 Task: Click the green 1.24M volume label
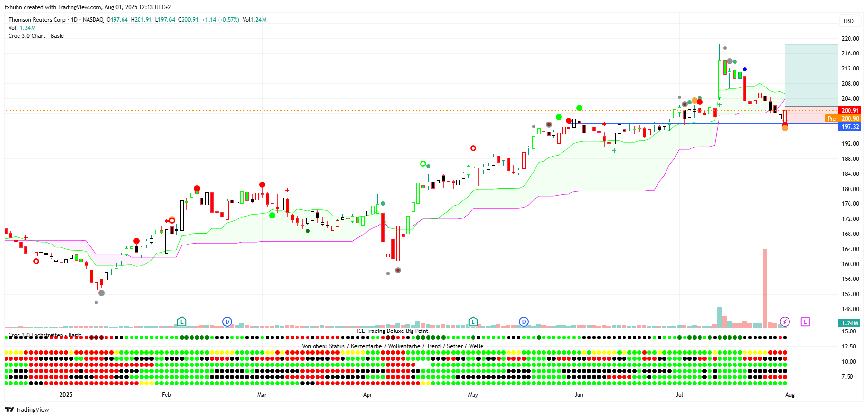pos(850,323)
